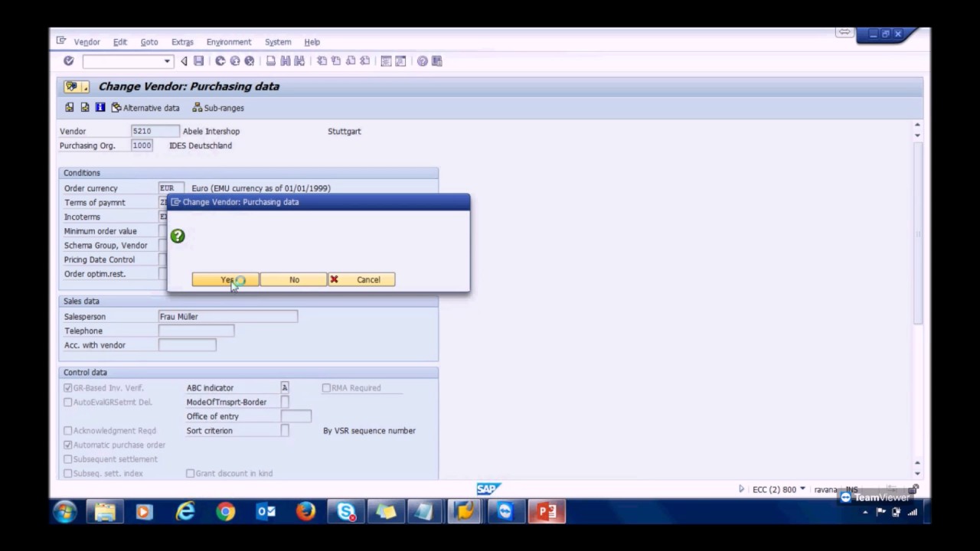Toggle Subsequent settlement checkbox
The height and width of the screenshot is (551, 980).
click(68, 459)
